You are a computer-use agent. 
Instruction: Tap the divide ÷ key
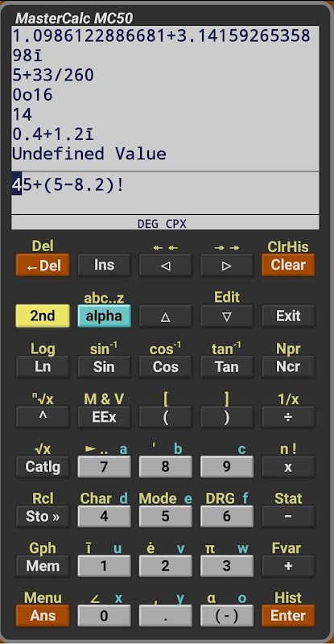click(288, 417)
